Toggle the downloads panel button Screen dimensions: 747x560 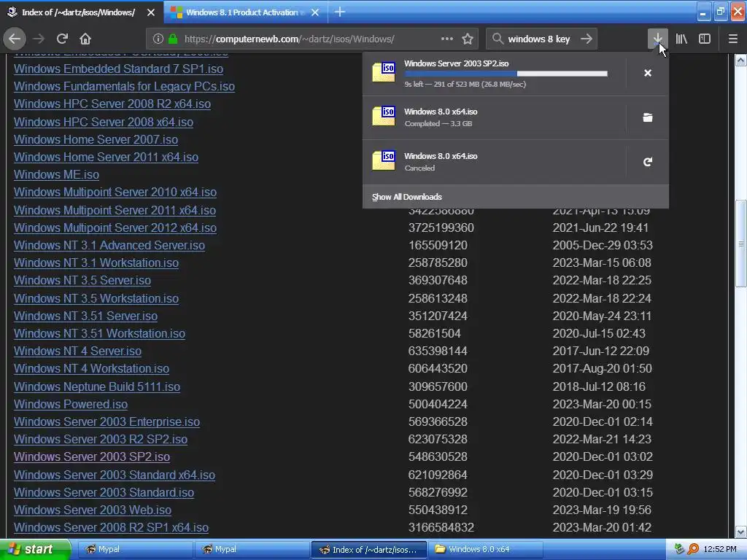(657, 39)
